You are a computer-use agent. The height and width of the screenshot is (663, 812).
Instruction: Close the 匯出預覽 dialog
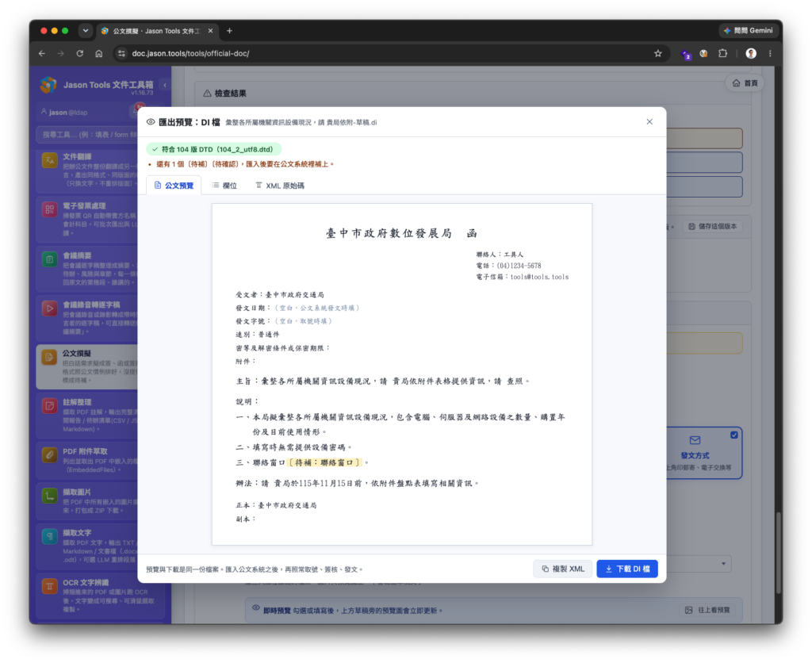pyautogui.click(x=649, y=121)
